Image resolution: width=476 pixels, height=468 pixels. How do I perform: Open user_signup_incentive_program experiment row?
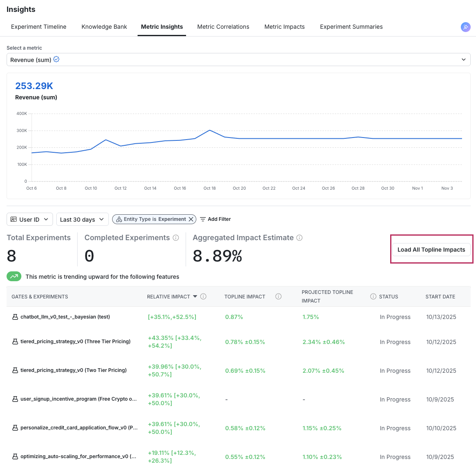(x=78, y=399)
